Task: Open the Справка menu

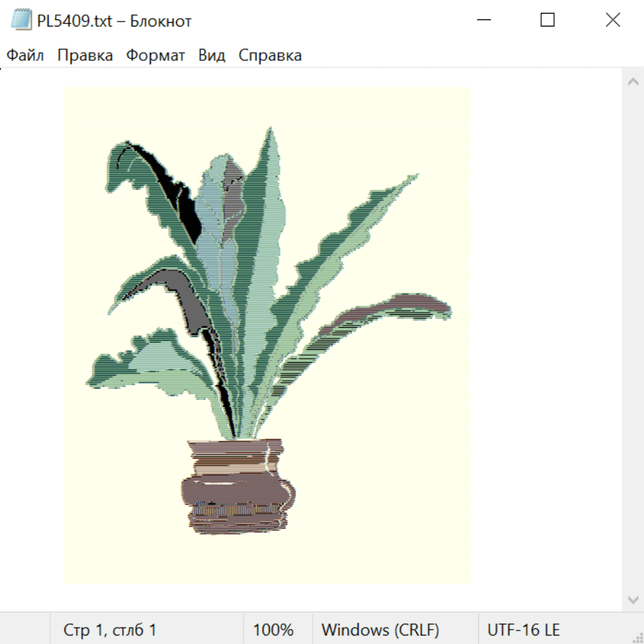Action: 270,55
